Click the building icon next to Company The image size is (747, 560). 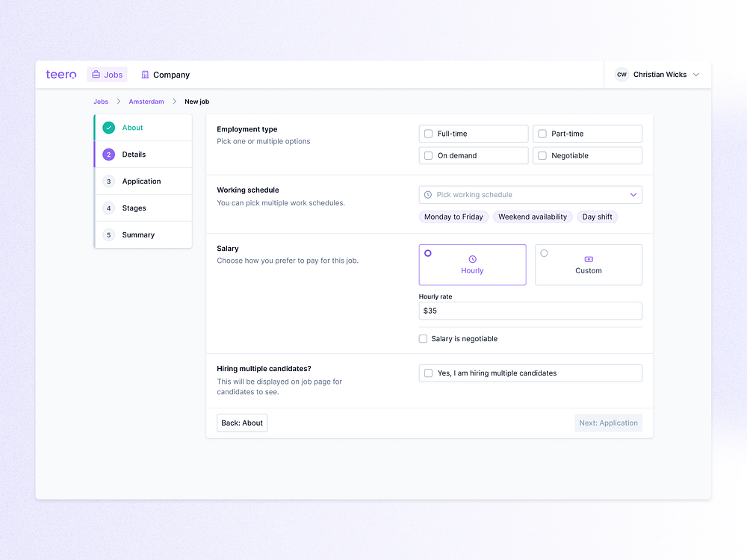click(144, 75)
